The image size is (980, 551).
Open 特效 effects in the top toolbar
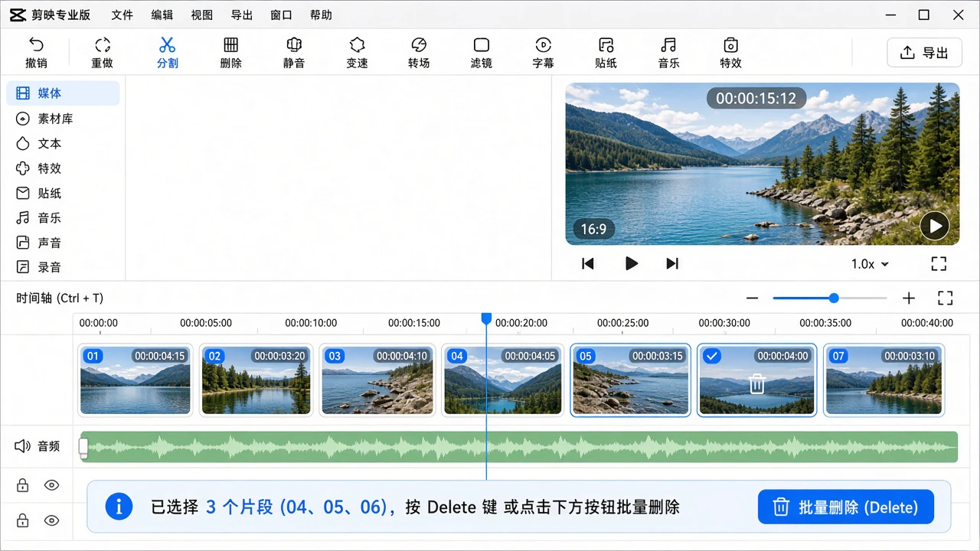pyautogui.click(x=731, y=52)
